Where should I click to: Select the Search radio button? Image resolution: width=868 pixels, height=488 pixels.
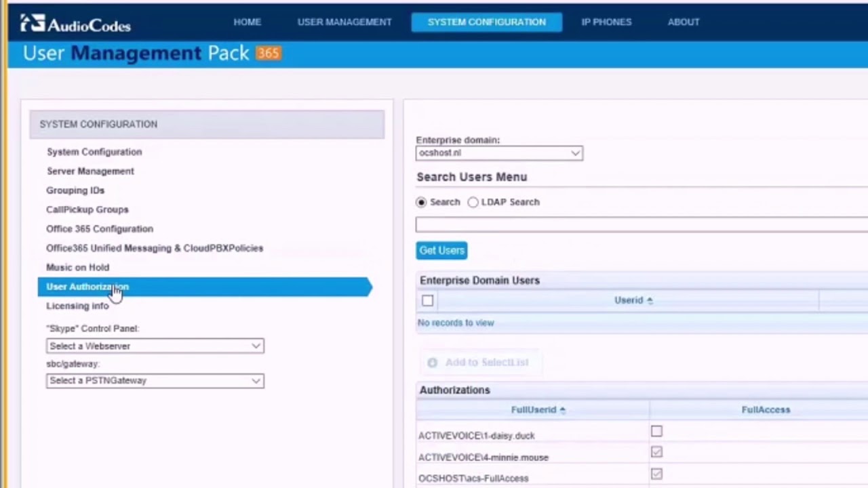tap(422, 202)
